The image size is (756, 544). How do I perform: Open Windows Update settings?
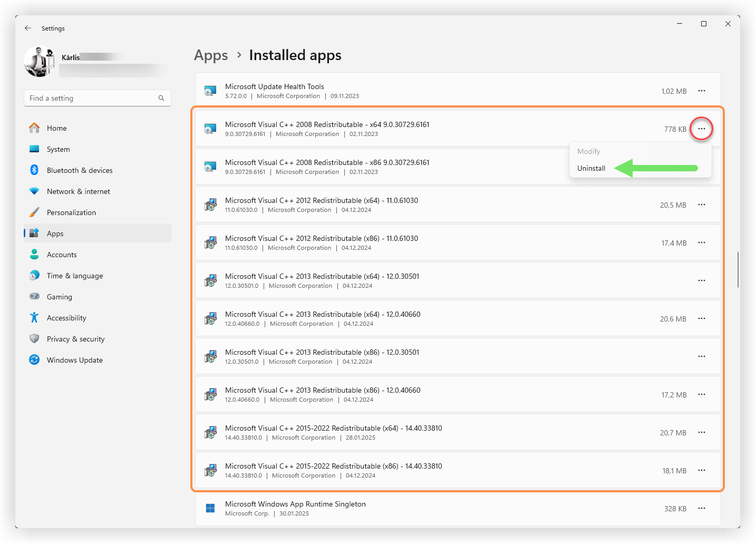click(x=98, y=360)
